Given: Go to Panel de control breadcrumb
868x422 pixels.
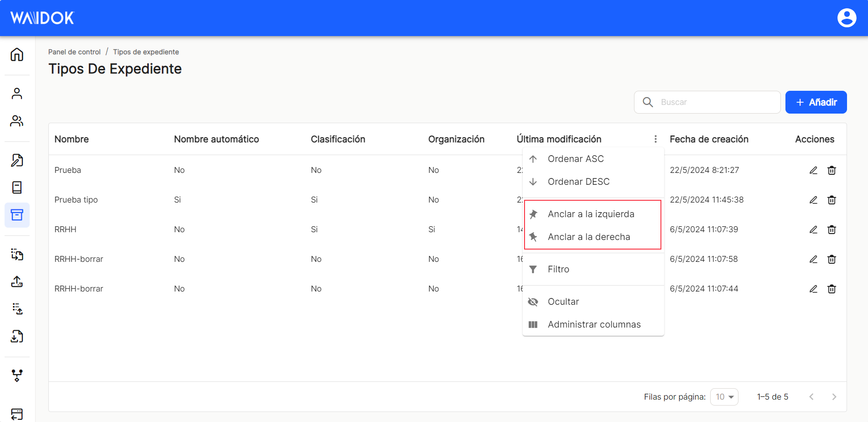Looking at the screenshot, I should (74, 52).
